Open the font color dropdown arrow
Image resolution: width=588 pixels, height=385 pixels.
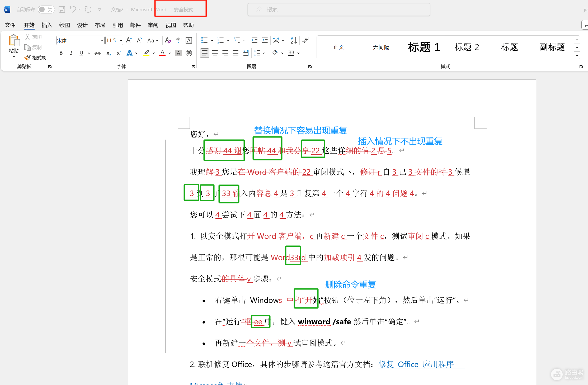tap(170, 53)
